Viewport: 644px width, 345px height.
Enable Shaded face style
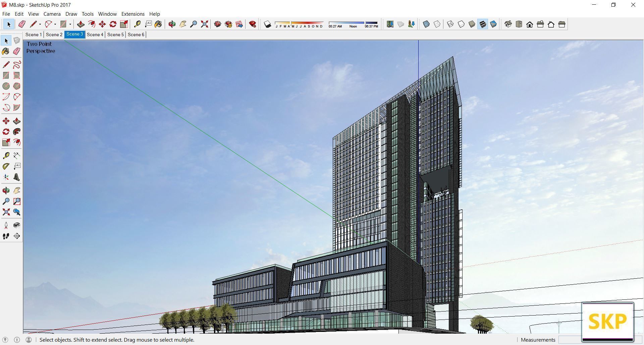coord(472,24)
